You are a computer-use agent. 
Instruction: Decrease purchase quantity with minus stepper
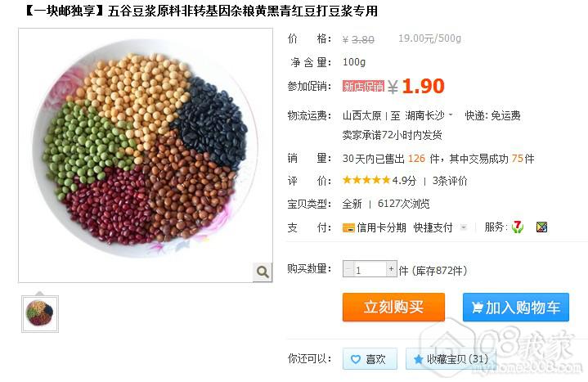click(348, 268)
